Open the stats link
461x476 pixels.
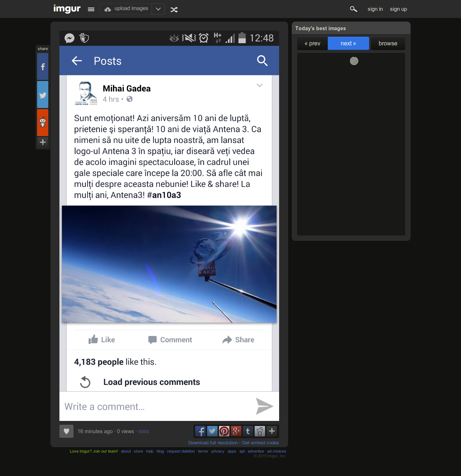click(x=144, y=431)
